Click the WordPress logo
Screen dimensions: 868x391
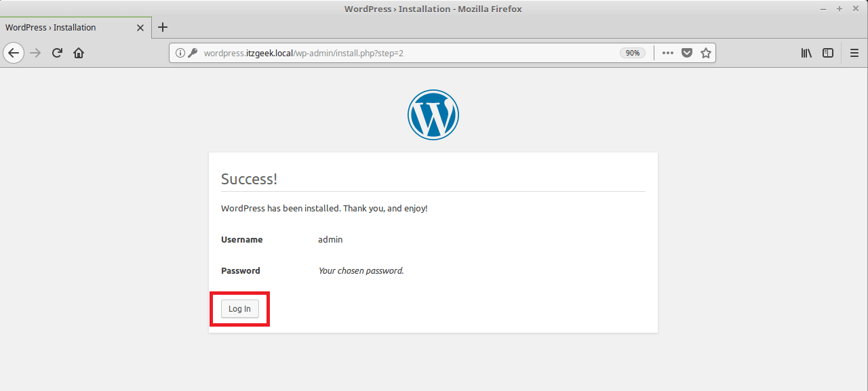(433, 115)
